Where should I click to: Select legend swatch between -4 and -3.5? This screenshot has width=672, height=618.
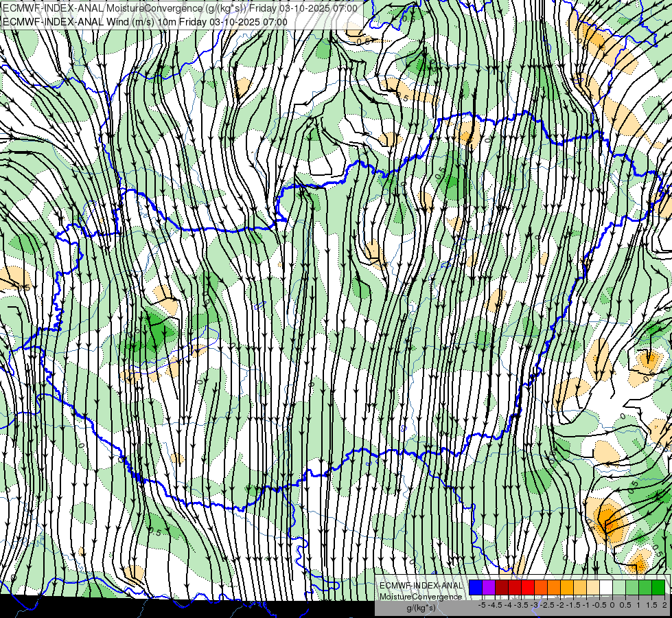(515, 588)
